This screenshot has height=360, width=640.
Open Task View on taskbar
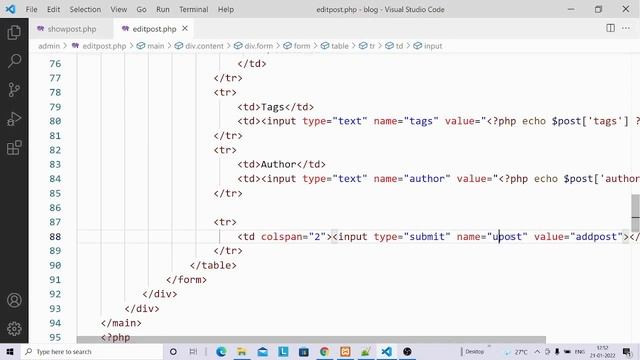(193, 351)
